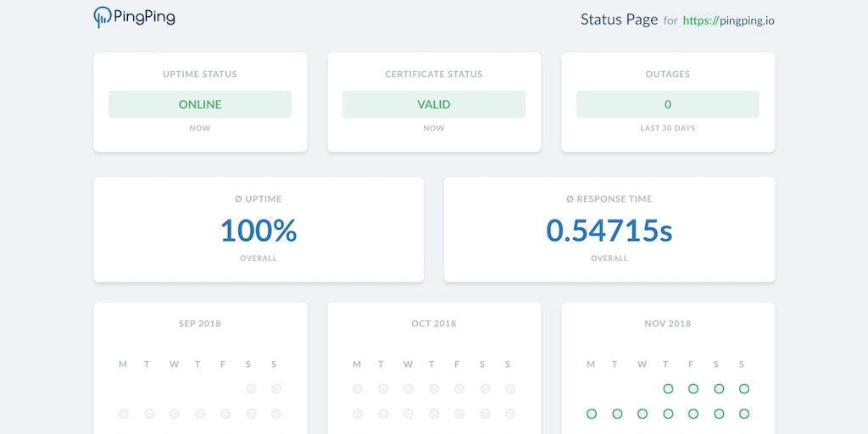Click the "F" weekday header in SEP 2018

[223, 364]
